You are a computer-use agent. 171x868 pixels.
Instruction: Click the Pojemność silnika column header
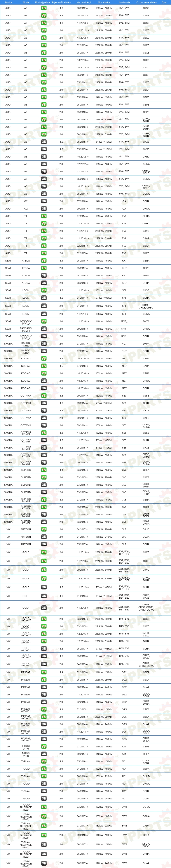61,2
